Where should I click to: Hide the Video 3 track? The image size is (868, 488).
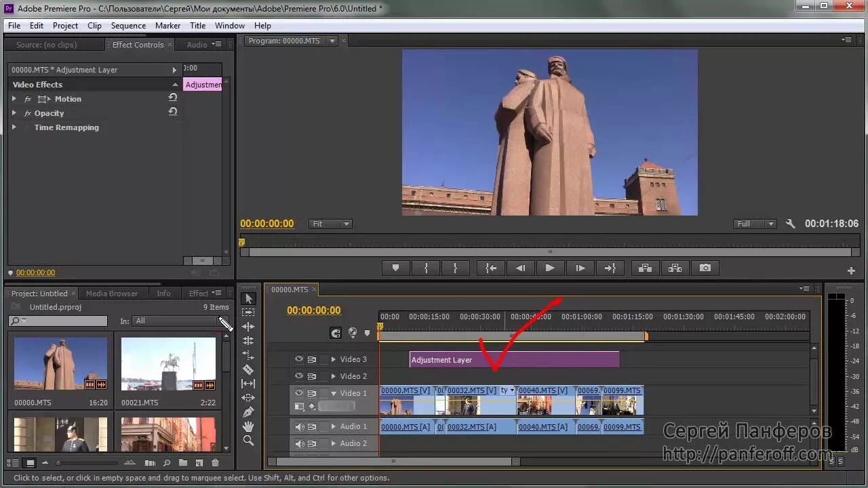pyautogui.click(x=299, y=359)
